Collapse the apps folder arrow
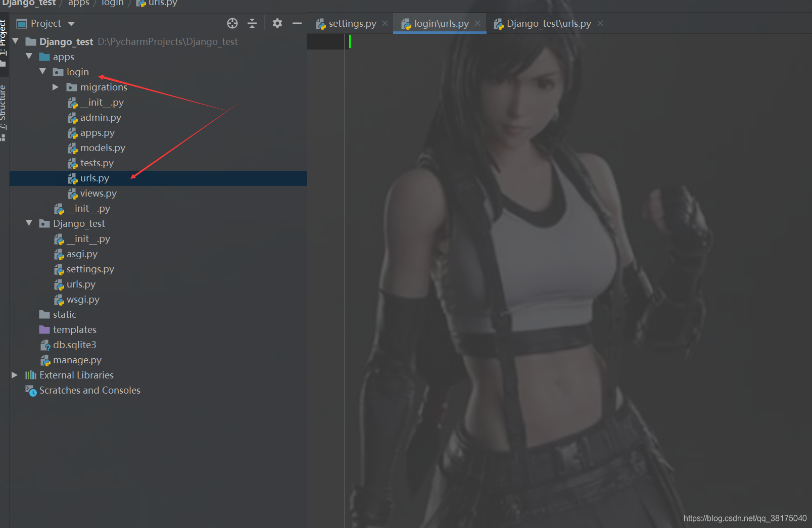Screen dimensions: 812x528 [x=29, y=56]
